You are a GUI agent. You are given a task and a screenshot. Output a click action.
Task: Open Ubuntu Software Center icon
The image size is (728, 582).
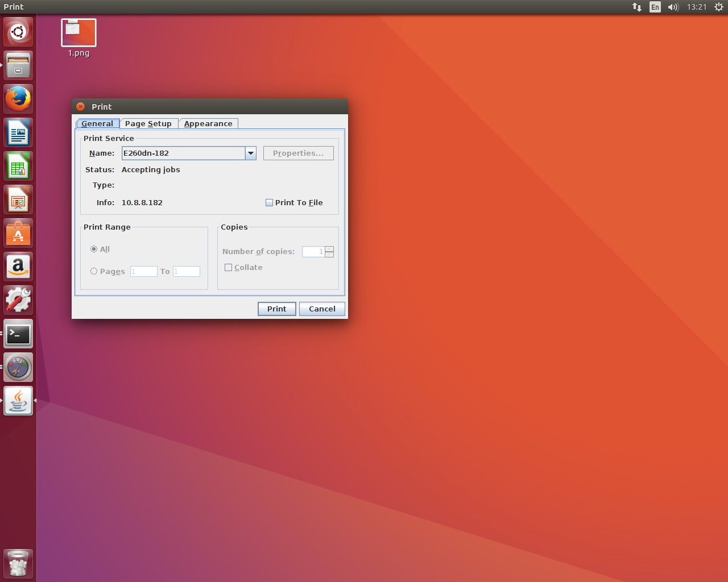coord(18,233)
